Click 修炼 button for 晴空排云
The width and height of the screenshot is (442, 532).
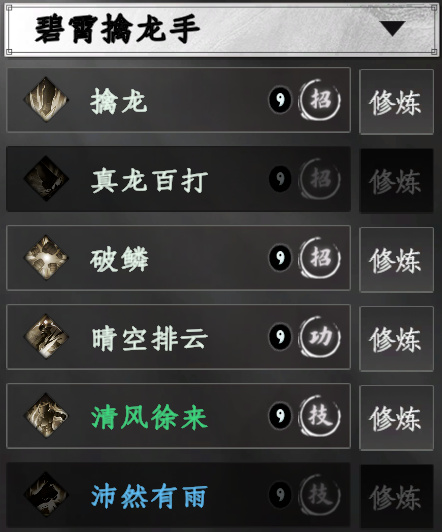396,339
